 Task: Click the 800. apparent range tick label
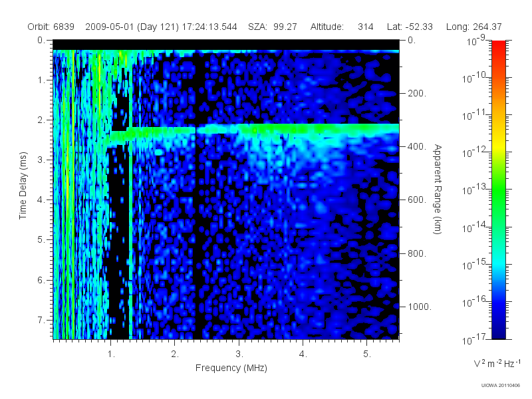[417, 253]
